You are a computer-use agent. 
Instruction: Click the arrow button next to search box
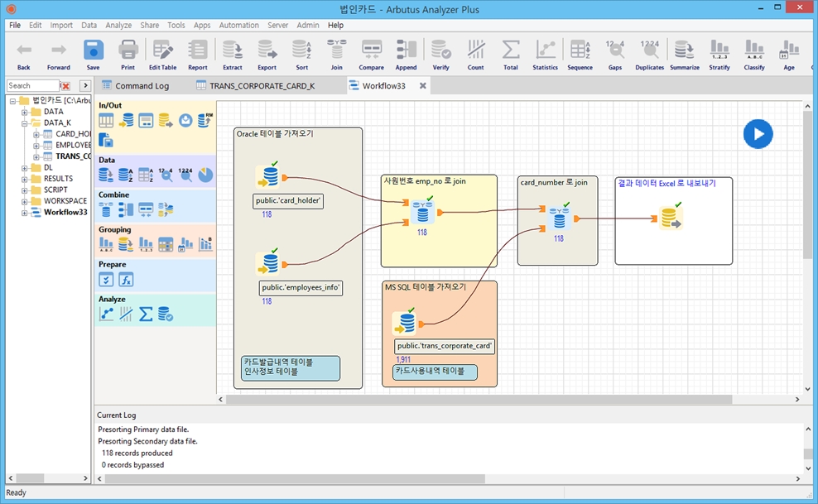point(85,85)
